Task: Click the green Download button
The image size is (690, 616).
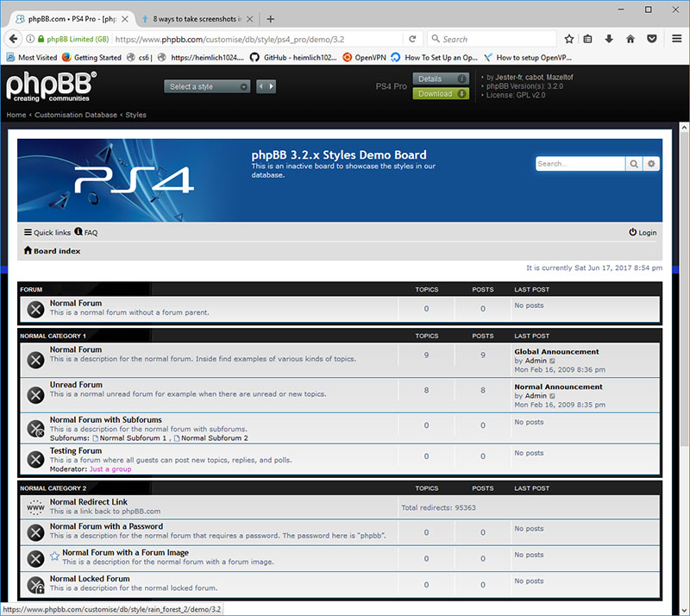Action: (x=441, y=93)
